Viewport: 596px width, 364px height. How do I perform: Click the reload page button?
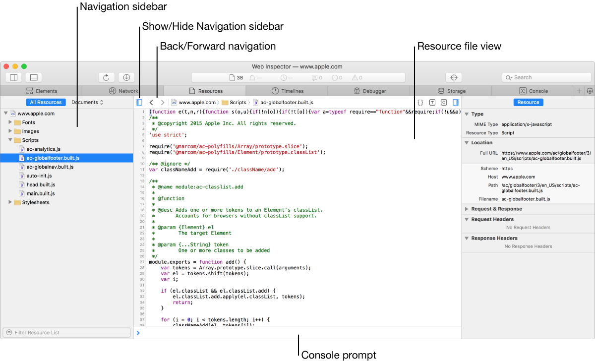[x=106, y=77]
